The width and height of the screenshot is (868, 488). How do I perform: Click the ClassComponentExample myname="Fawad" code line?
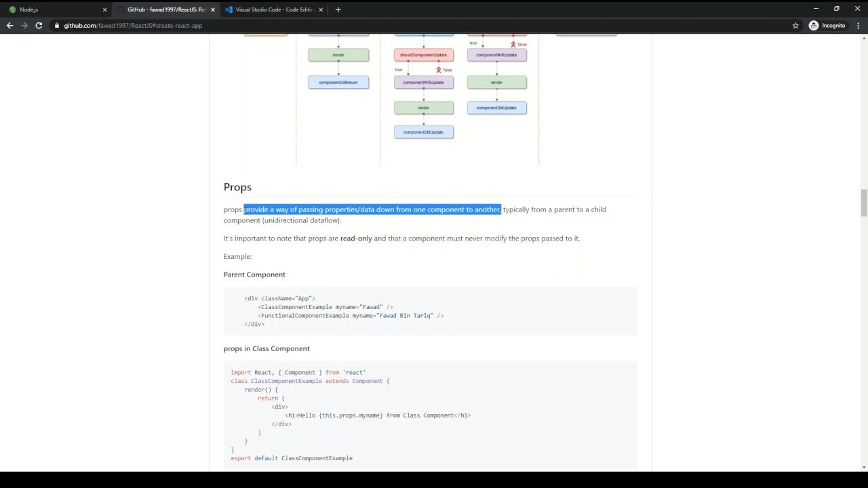pos(325,307)
